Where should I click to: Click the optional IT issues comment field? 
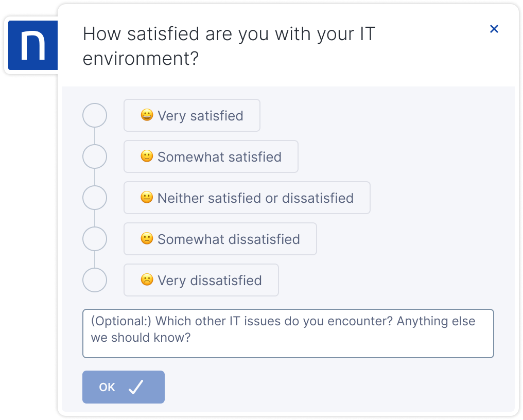tap(288, 334)
